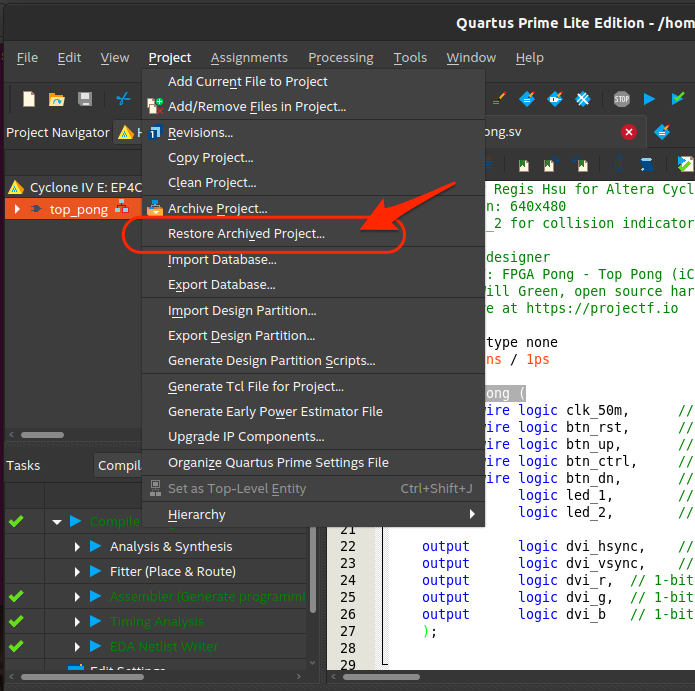Toggle bookmark icon in editor toolbar
The height and width of the screenshot is (691, 695).
(524, 165)
